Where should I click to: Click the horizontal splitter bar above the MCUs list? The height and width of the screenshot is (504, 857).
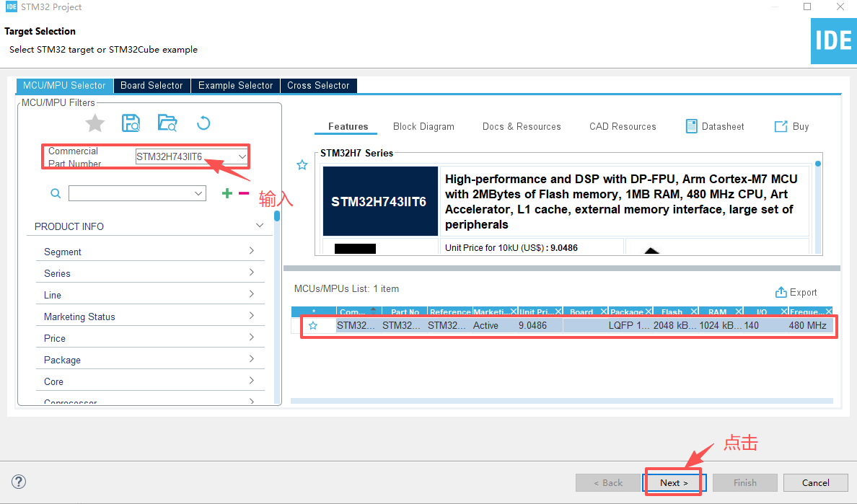[562, 268]
